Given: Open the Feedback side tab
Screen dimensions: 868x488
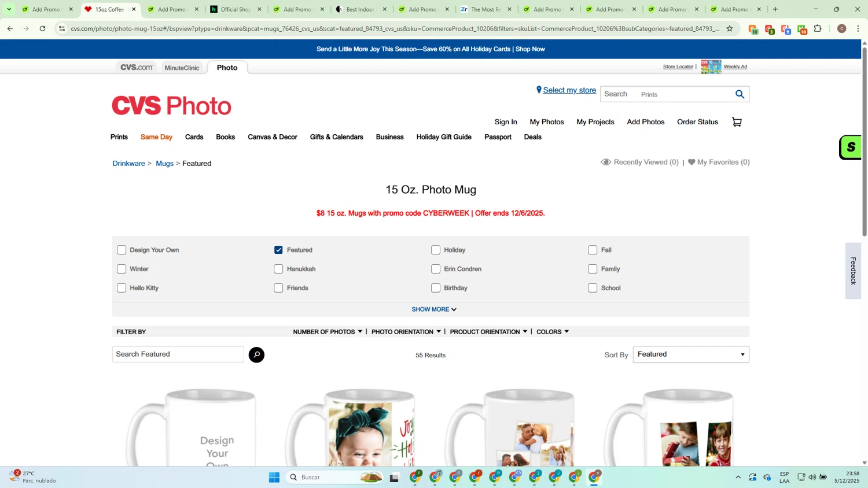Looking at the screenshot, I should (x=853, y=271).
